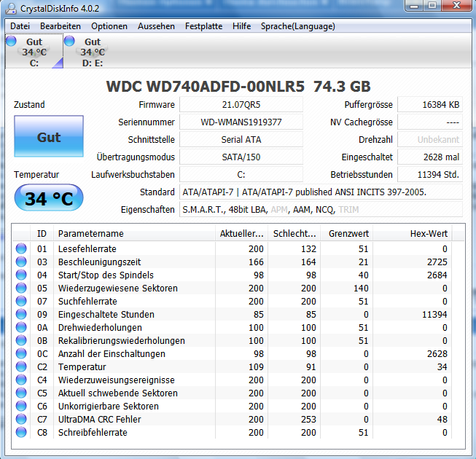
Task: Select parameter name Lesefehlerrate
Action: click(x=87, y=248)
